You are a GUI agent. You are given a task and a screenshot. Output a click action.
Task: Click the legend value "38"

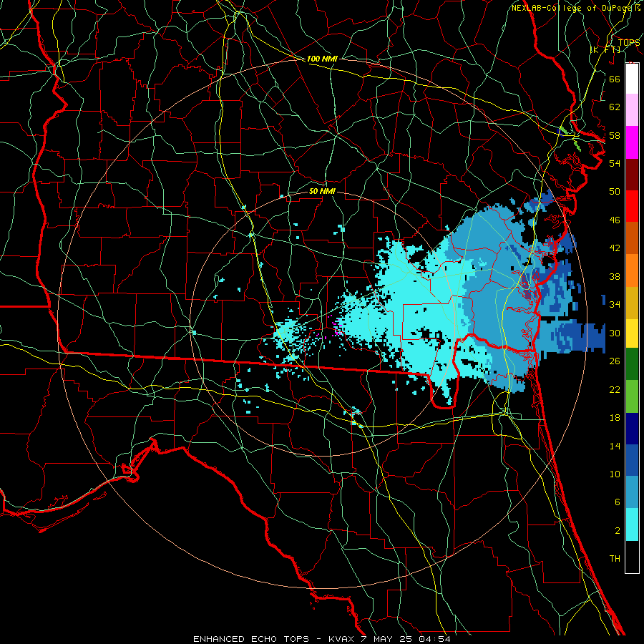coord(615,276)
